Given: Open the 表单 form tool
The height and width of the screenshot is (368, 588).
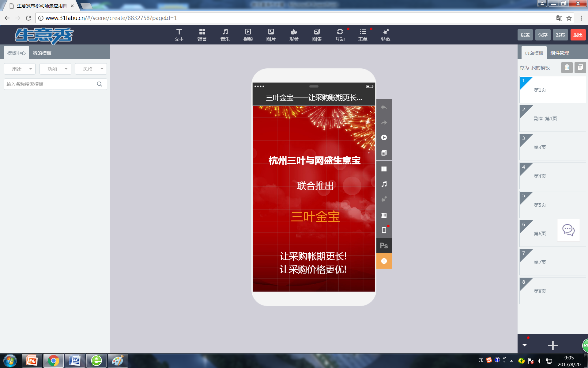Looking at the screenshot, I should click(363, 35).
